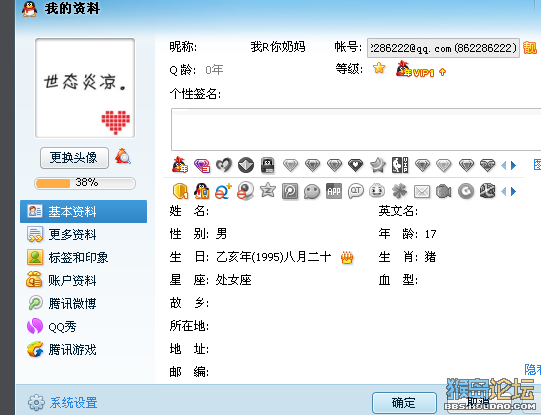Click the penguin hard-drive badge icon

click(267, 165)
